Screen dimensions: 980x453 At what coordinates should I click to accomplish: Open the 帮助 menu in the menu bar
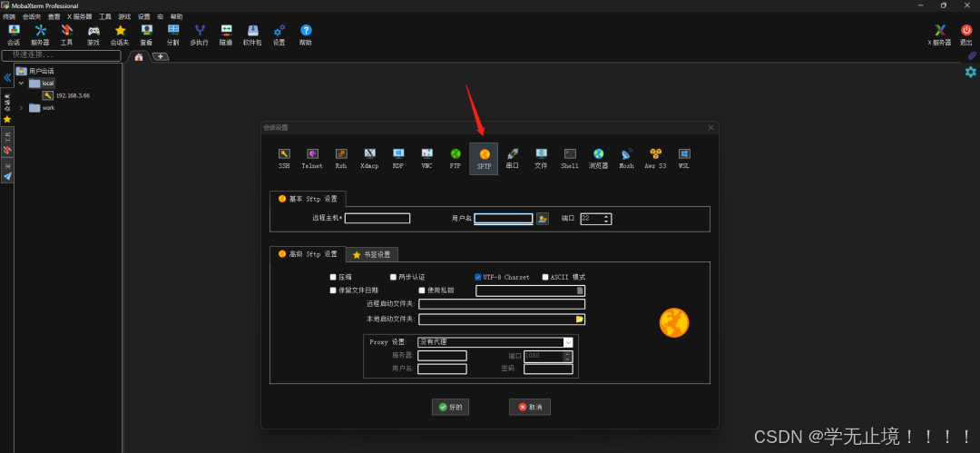coord(177,16)
